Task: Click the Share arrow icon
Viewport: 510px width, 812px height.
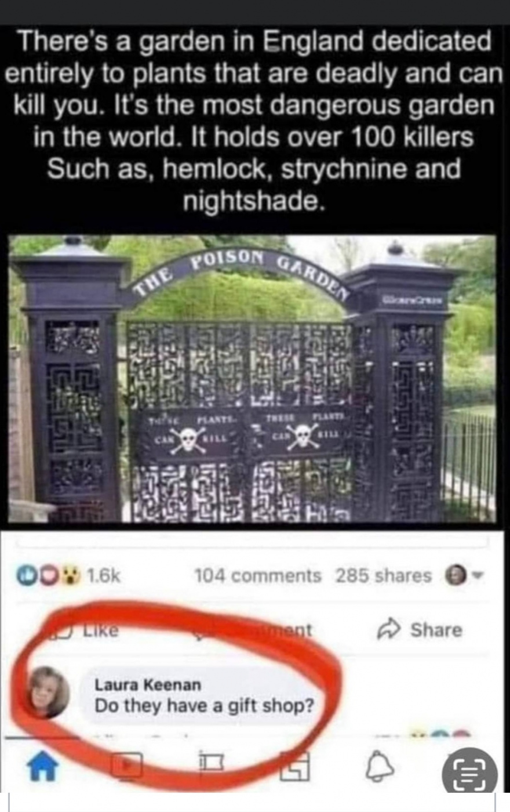Action: (x=388, y=630)
